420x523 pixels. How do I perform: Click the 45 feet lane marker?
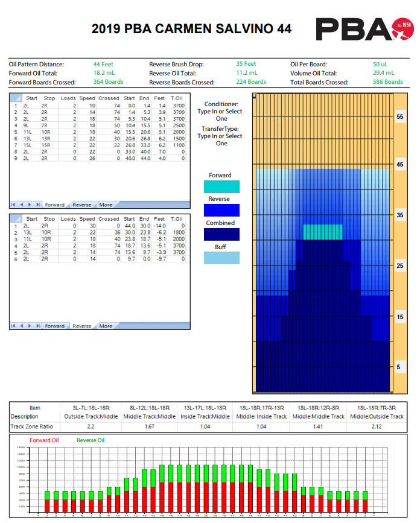pos(400,165)
